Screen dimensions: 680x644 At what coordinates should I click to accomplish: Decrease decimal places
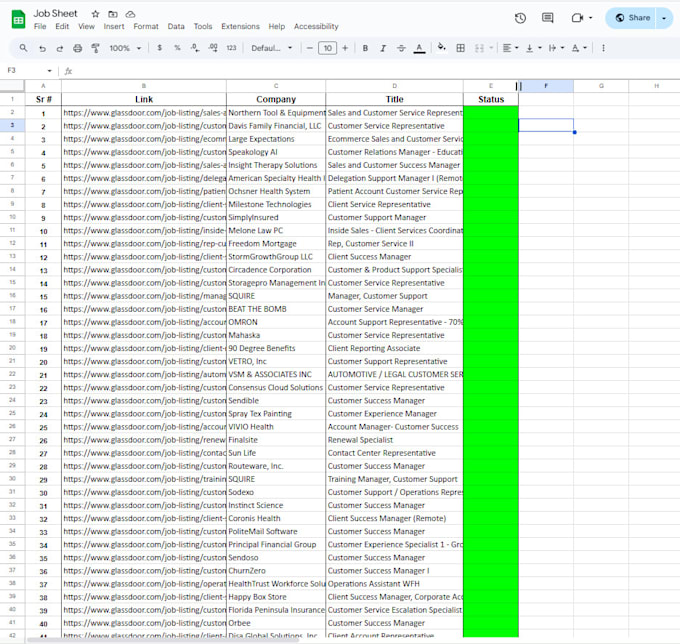(x=195, y=48)
